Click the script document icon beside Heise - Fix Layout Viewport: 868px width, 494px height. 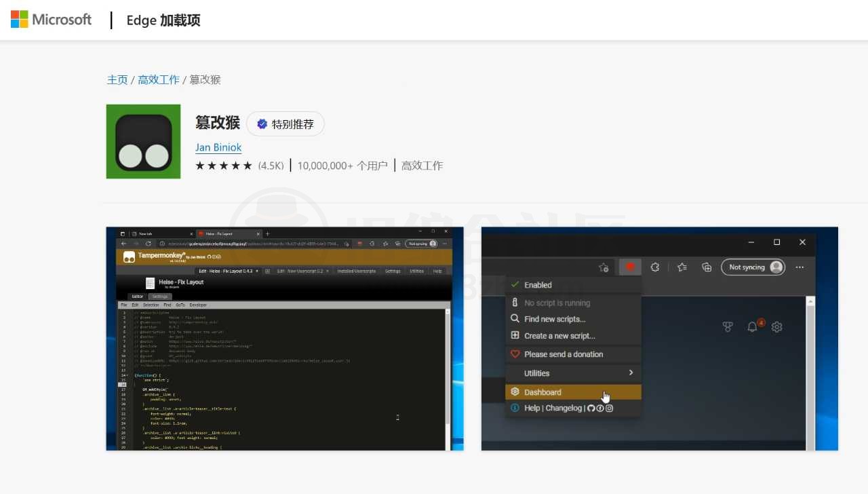pyautogui.click(x=150, y=283)
